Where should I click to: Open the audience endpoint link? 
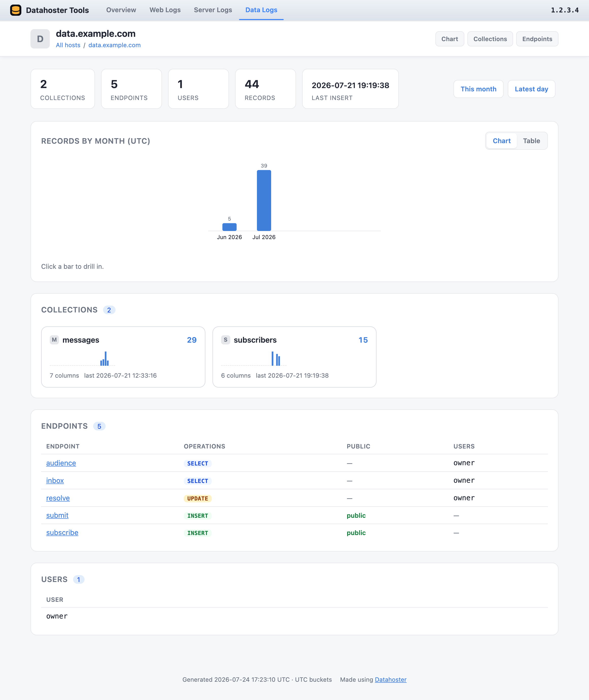[61, 463]
